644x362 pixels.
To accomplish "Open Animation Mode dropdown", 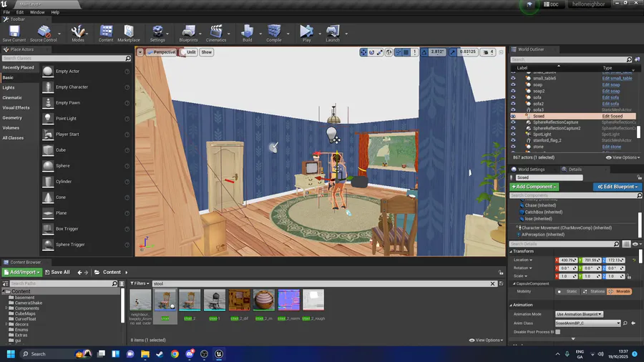I will [x=579, y=314].
